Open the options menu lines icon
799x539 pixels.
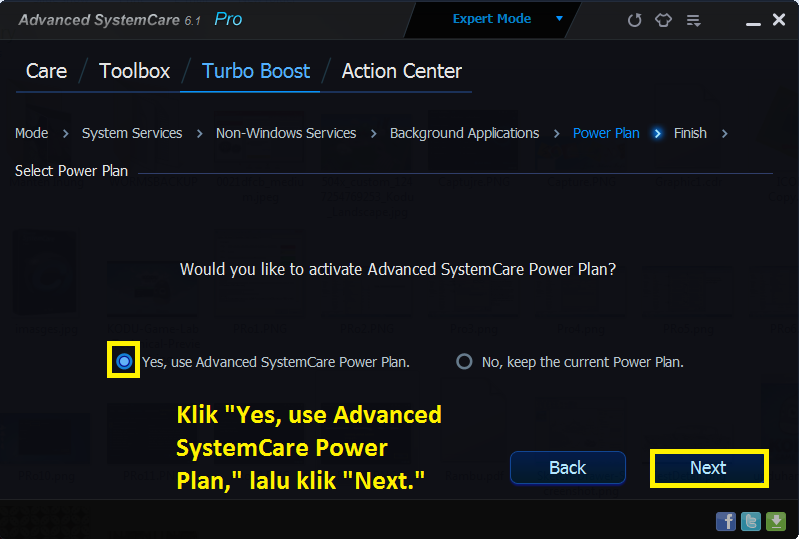coord(693,20)
